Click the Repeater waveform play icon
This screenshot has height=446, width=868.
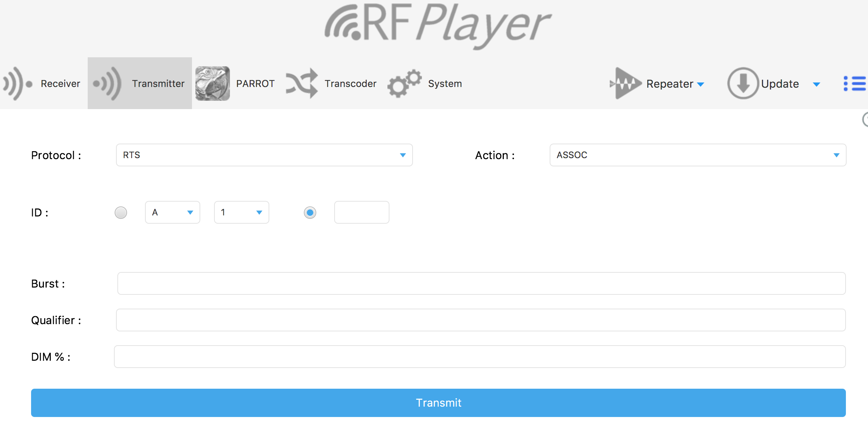coord(626,83)
